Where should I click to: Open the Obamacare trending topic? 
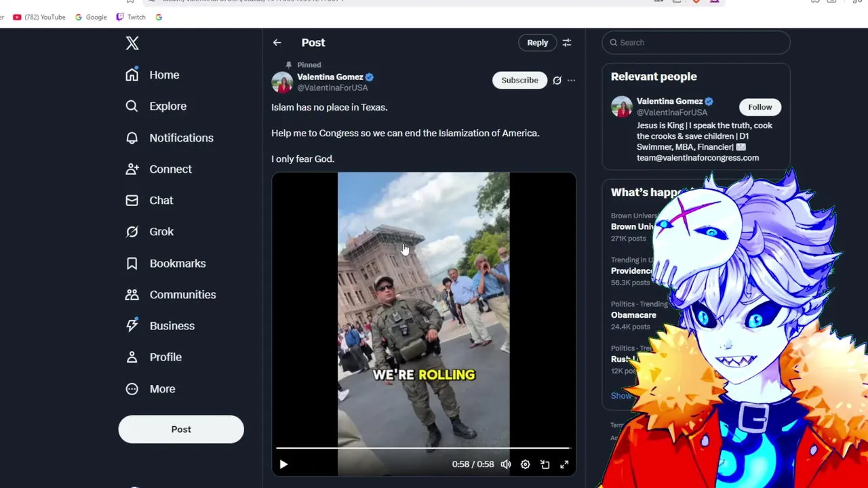tap(633, 315)
